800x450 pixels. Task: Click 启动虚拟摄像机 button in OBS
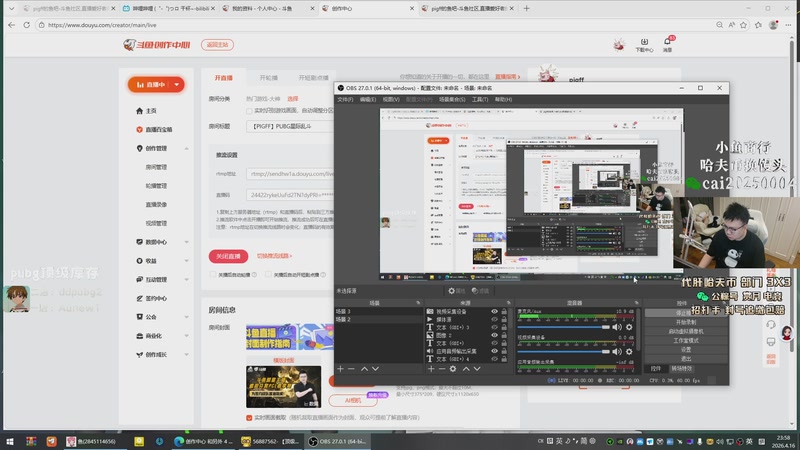coord(686,331)
